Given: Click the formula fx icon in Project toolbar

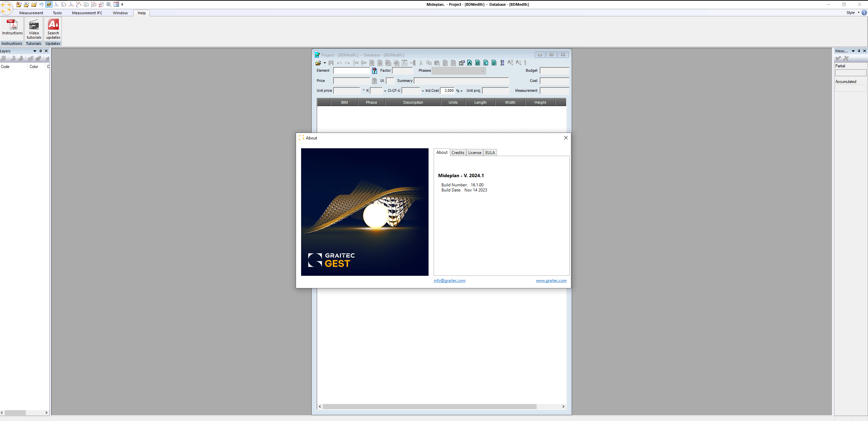Looking at the screenshot, I should [404, 63].
